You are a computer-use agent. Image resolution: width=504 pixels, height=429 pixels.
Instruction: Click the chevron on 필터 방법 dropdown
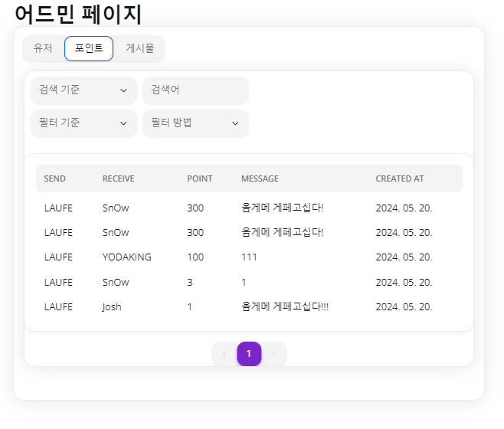(x=235, y=123)
